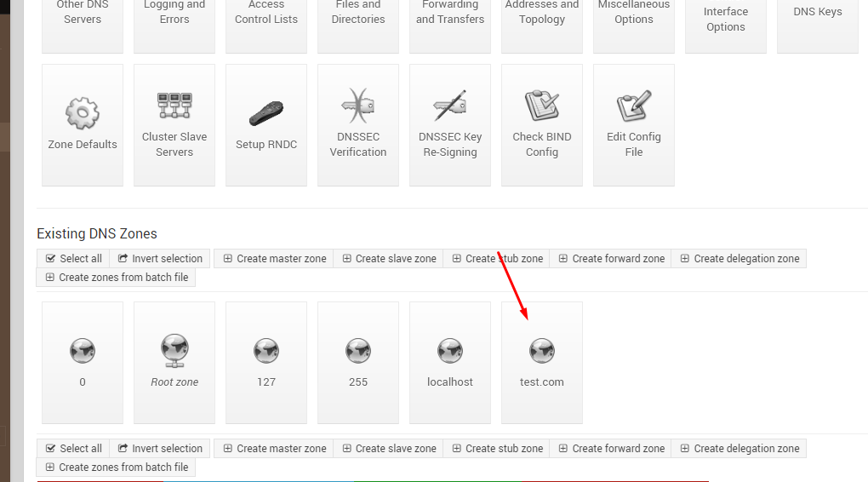Open the Cluster Slave Servers icon

174,106
